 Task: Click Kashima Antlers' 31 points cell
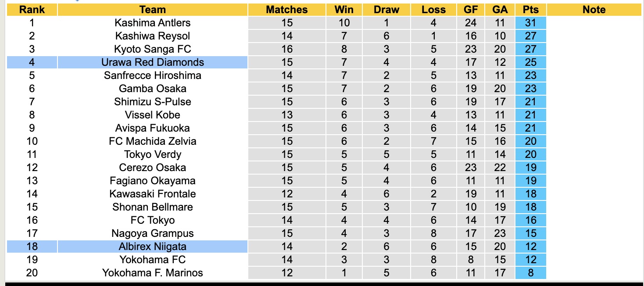click(531, 23)
